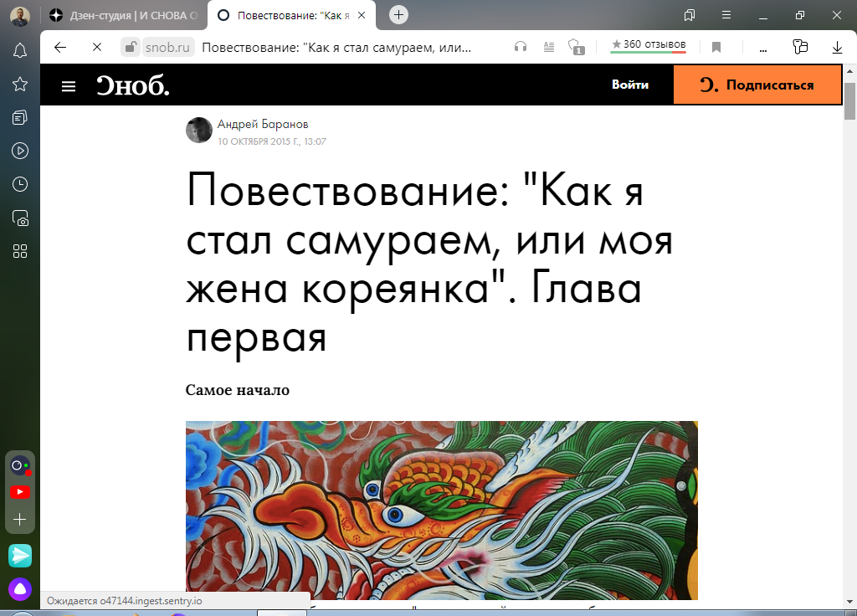The image size is (857, 616).
Task: Open history clock icon in sidebar
Action: pyautogui.click(x=20, y=184)
